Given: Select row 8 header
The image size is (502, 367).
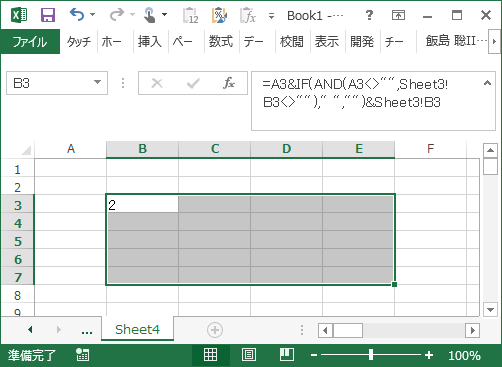Looking at the screenshot, I should click(x=17, y=295).
